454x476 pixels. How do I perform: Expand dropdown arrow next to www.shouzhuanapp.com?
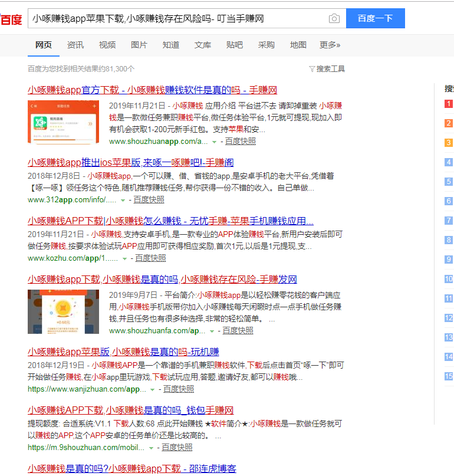214,142
